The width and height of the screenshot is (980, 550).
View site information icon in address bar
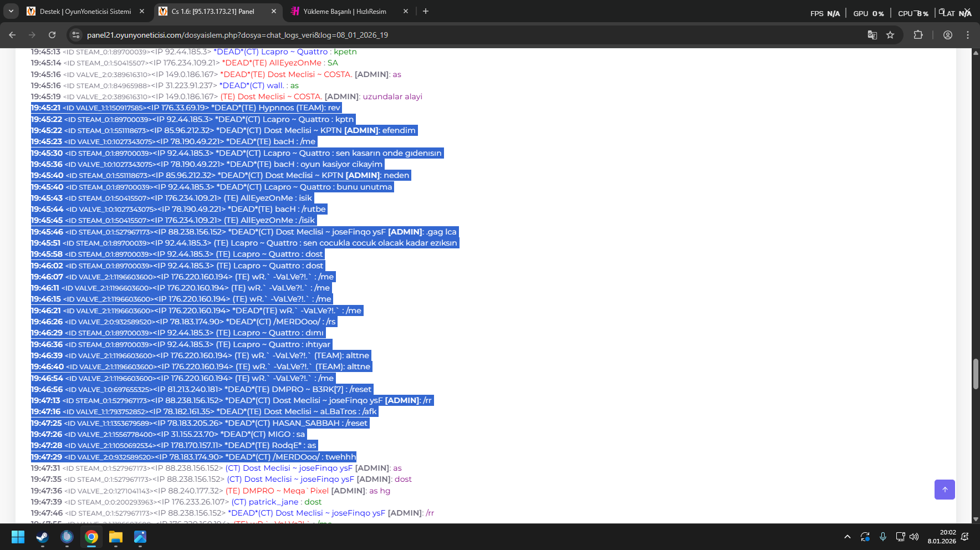76,35
